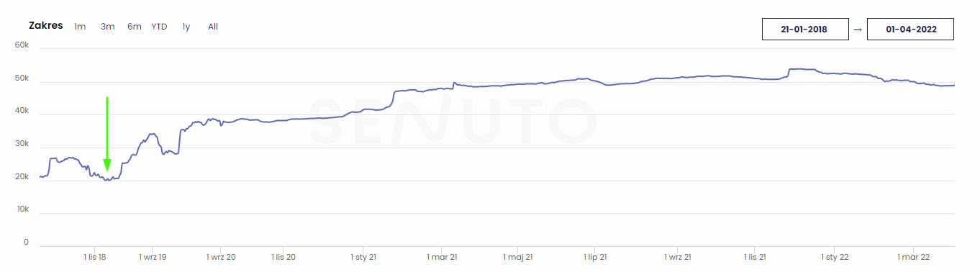The width and height of the screenshot is (980, 272).
Task: Click the 1 wrz 19 axis label
Action: pyautogui.click(x=153, y=257)
